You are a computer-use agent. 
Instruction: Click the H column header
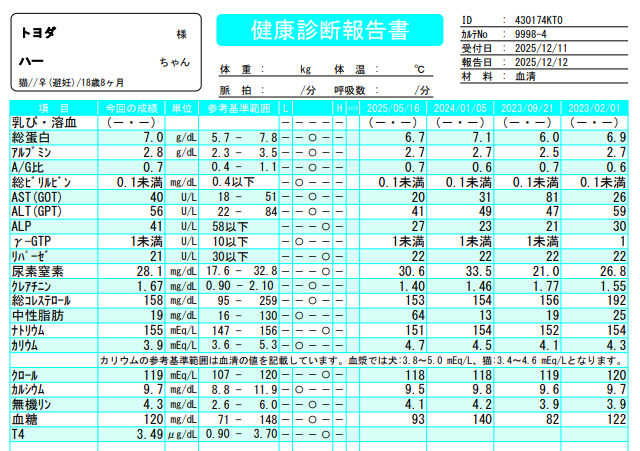click(339, 108)
